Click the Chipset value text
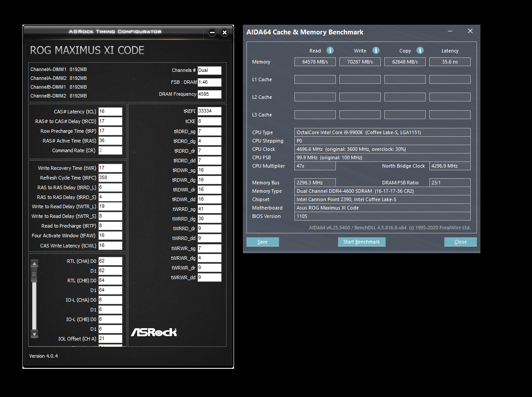 (346, 199)
